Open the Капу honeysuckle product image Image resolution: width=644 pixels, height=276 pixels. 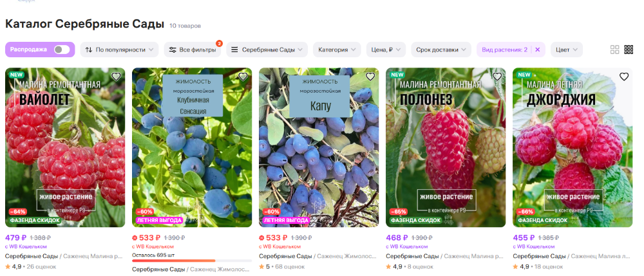tap(319, 147)
